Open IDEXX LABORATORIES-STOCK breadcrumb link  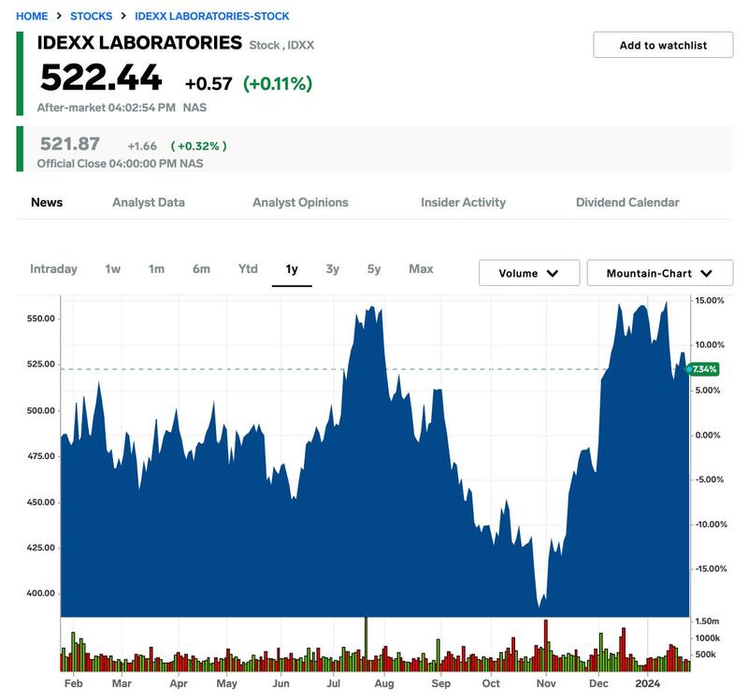click(x=212, y=16)
